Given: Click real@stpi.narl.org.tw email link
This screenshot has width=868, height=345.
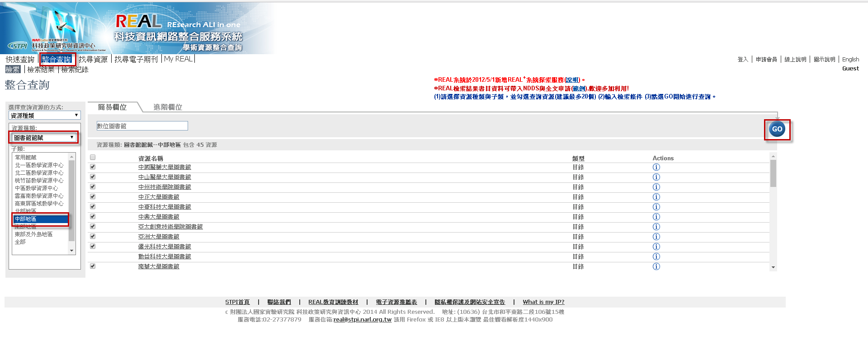Looking at the screenshot, I should click(x=363, y=320).
